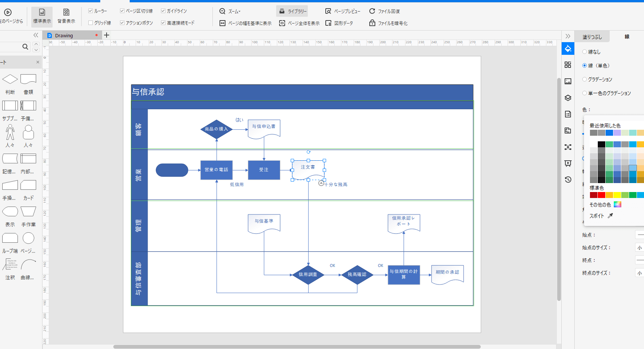Click ページプレビュー button
Viewport: 644px width, 349px height.
coord(343,11)
